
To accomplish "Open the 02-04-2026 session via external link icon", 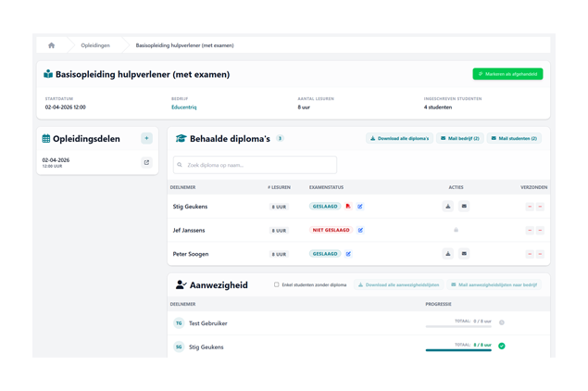I will tap(146, 162).
